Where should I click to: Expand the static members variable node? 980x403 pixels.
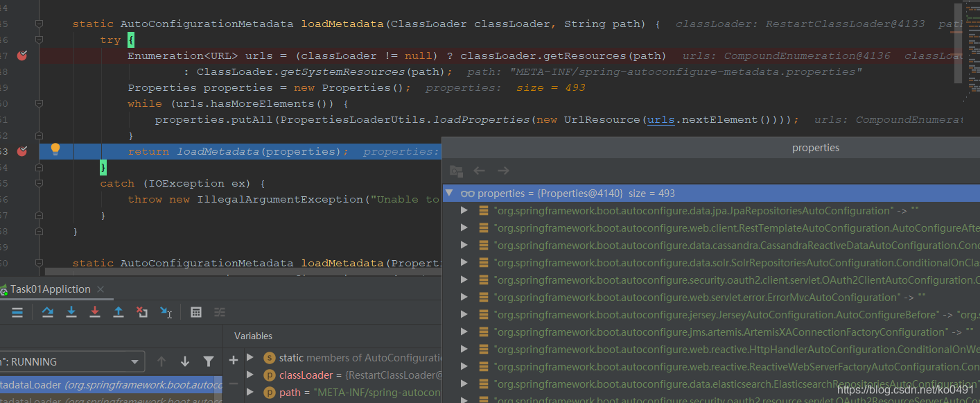point(251,358)
